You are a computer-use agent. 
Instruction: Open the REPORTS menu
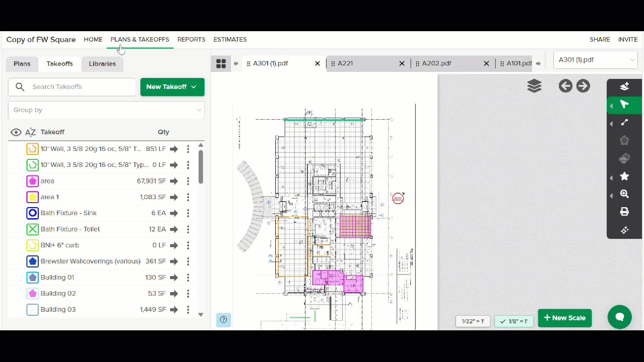tap(191, 39)
